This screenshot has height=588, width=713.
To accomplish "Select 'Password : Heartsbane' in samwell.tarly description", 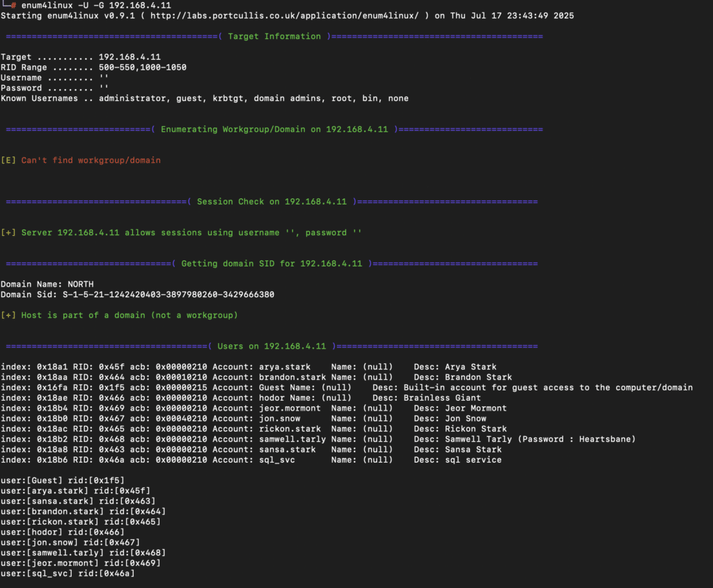I will click(x=577, y=439).
